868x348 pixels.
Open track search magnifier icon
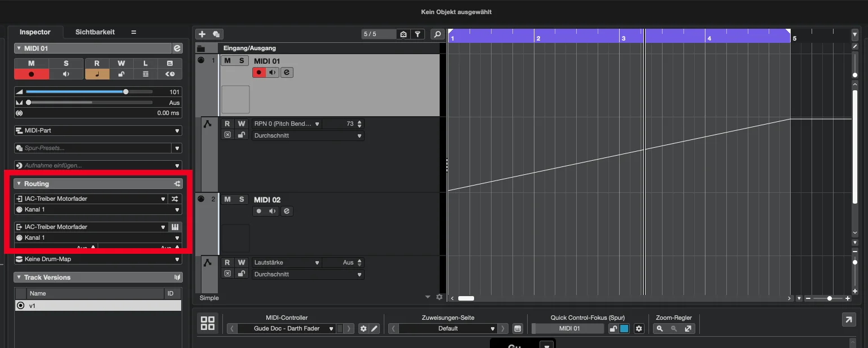(x=437, y=34)
